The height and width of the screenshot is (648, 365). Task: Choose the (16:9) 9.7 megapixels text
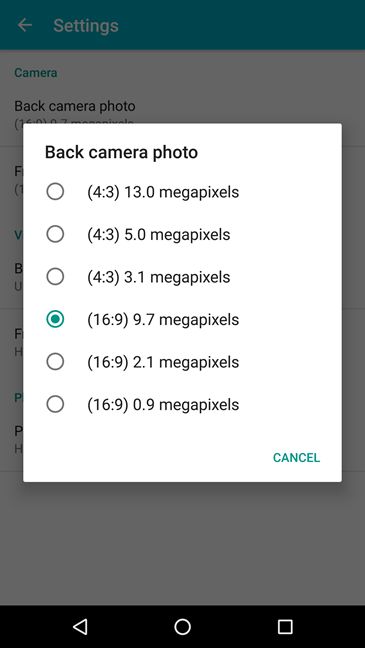point(163,320)
